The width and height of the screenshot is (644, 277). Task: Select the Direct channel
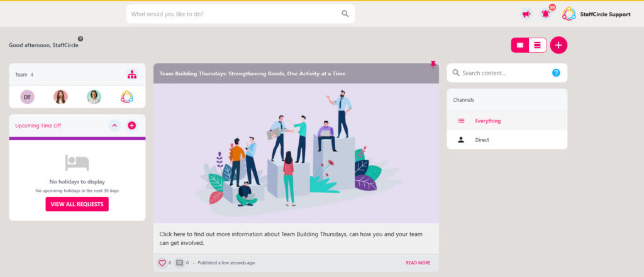508,140
